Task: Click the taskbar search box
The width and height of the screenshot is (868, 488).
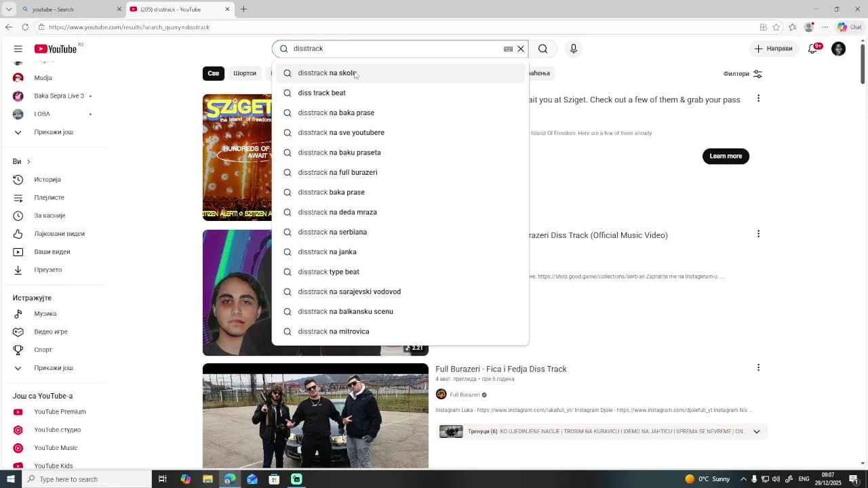Action: 87,479
